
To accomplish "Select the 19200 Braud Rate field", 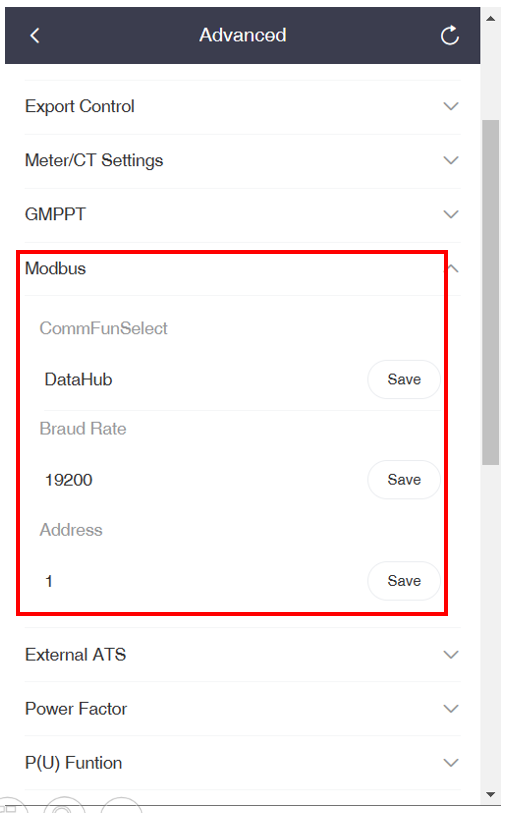I will click(202, 480).
